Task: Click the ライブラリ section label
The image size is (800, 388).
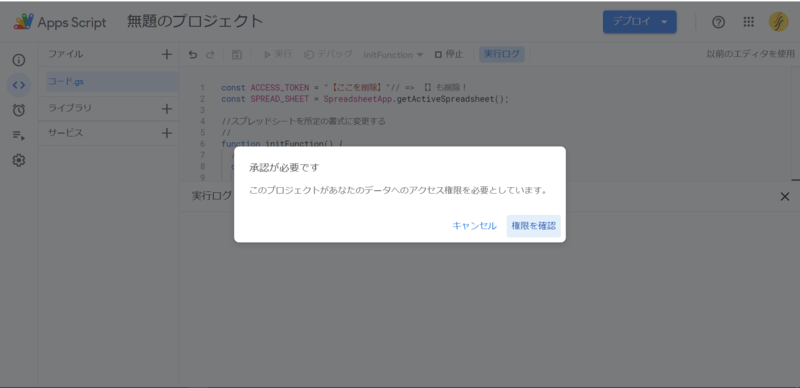Action: tap(70, 108)
